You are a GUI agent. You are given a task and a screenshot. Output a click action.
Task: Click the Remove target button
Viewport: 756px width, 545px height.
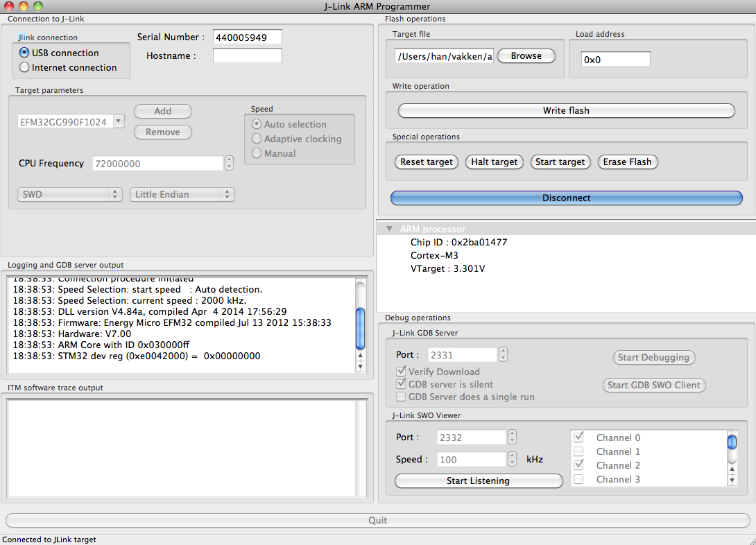163,132
